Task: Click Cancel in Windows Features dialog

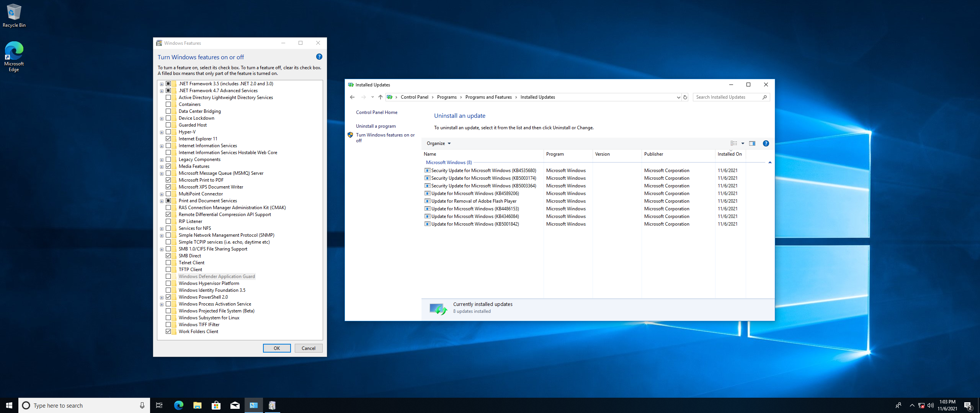Action: click(309, 348)
